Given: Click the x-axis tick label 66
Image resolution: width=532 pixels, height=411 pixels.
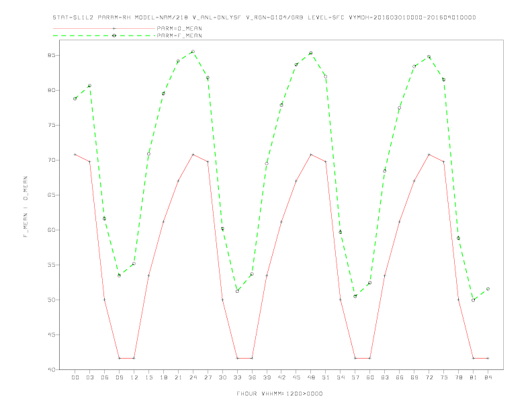Looking at the screenshot, I should (x=400, y=377).
